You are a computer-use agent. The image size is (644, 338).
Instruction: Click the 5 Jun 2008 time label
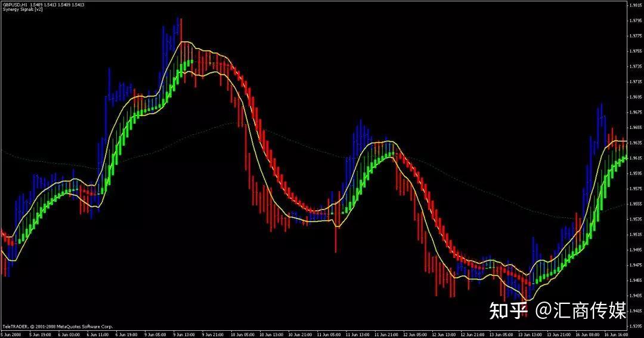click(9, 334)
